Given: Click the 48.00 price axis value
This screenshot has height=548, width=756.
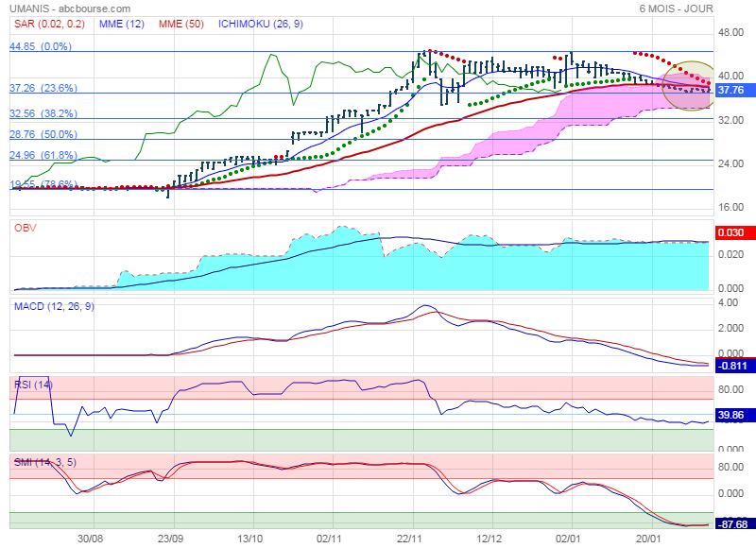Looking at the screenshot, I should coord(730,32).
